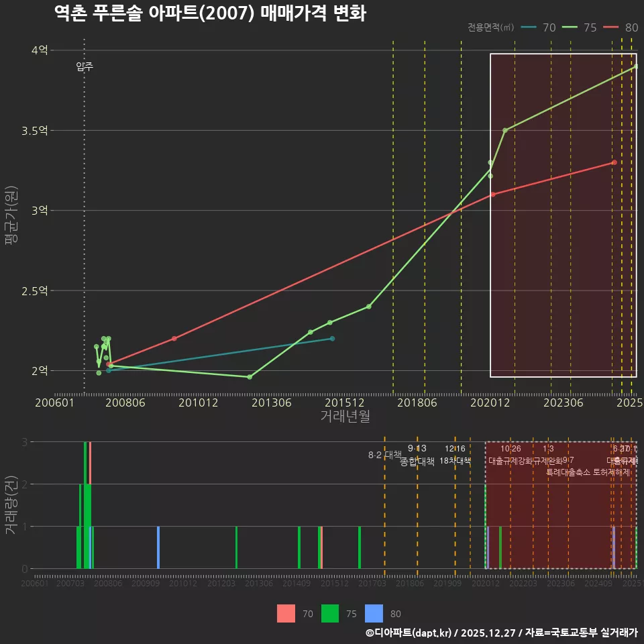Select the lowest green point below 2억
The image size is (644, 644).
coord(250,377)
